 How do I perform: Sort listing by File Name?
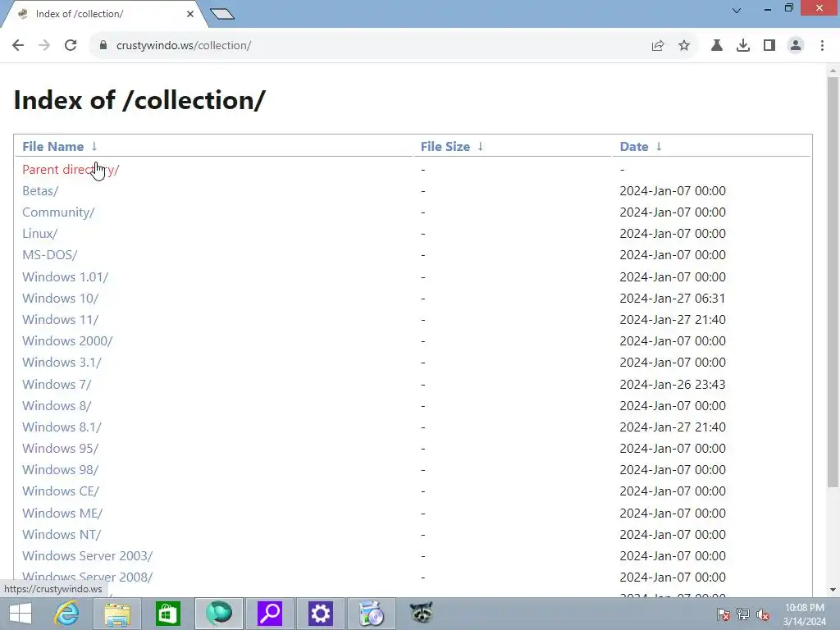(53, 146)
